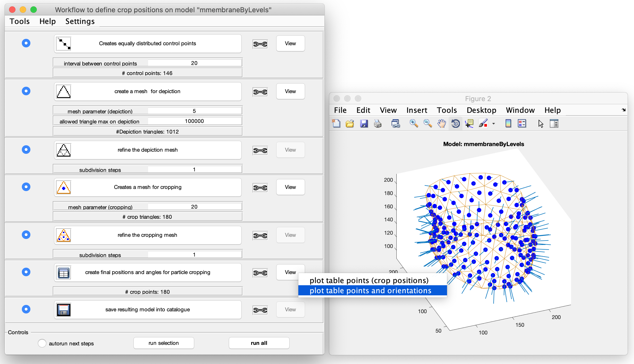
Task: Click run selection button
Action: click(x=164, y=343)
